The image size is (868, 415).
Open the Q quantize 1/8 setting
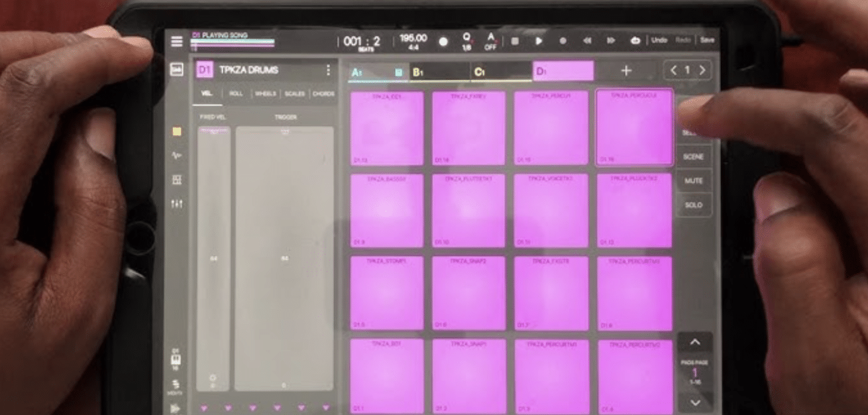[466, 41]
